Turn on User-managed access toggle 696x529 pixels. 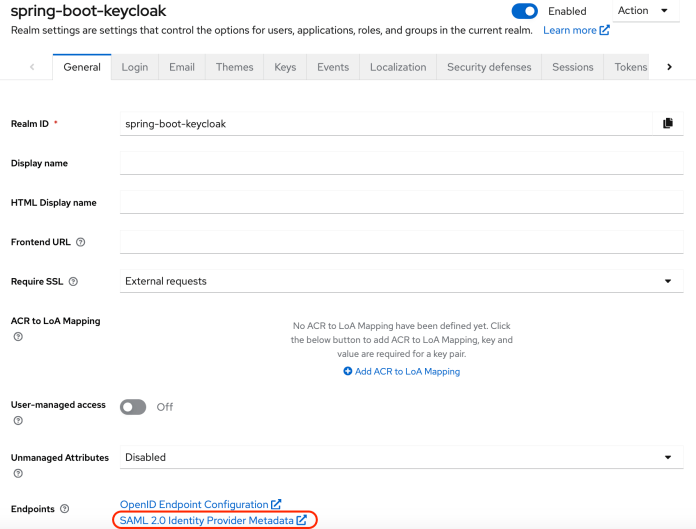coord(133,407)
